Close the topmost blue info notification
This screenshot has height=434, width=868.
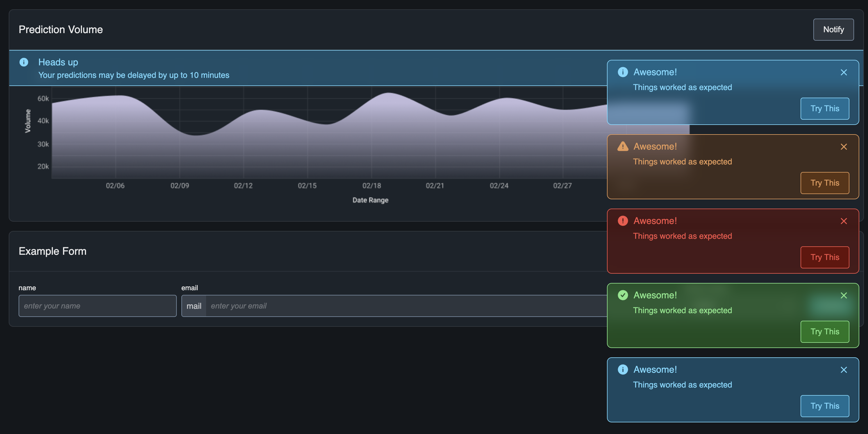[x=843, y=72]
